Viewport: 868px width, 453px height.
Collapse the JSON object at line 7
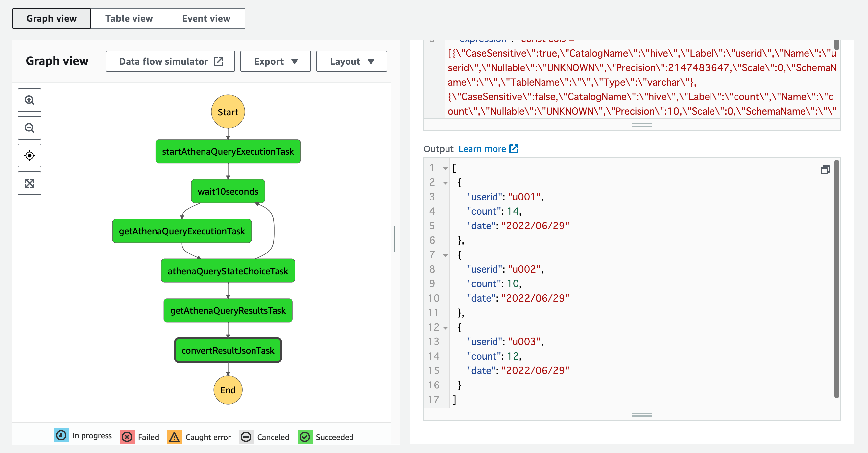[446, 255]
